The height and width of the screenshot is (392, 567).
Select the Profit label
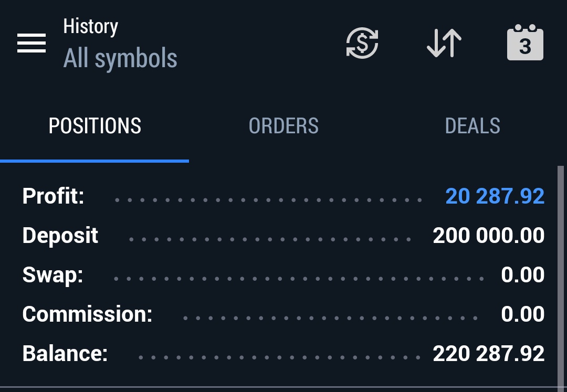pyautogui.click(x=53, y=196)
